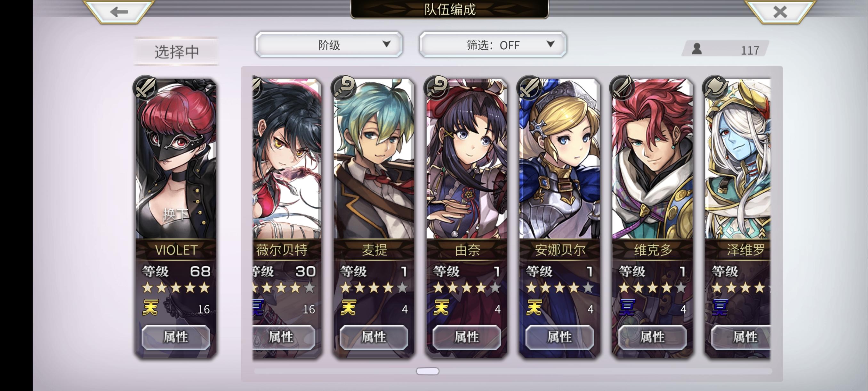Viewport: 868px width, 391px height.
Task: Select the 薇尔贝特 character card
Action: point(287,218)
